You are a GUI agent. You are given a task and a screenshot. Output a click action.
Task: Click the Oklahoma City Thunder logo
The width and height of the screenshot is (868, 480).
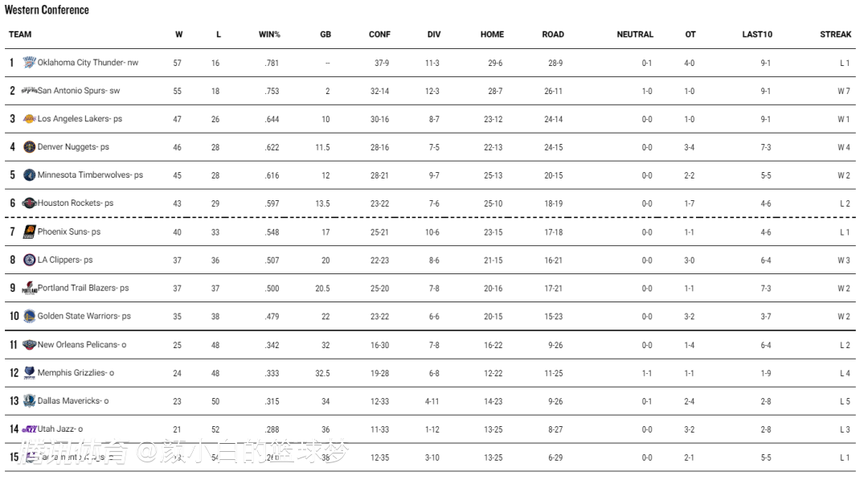click(x=30, y=63)
